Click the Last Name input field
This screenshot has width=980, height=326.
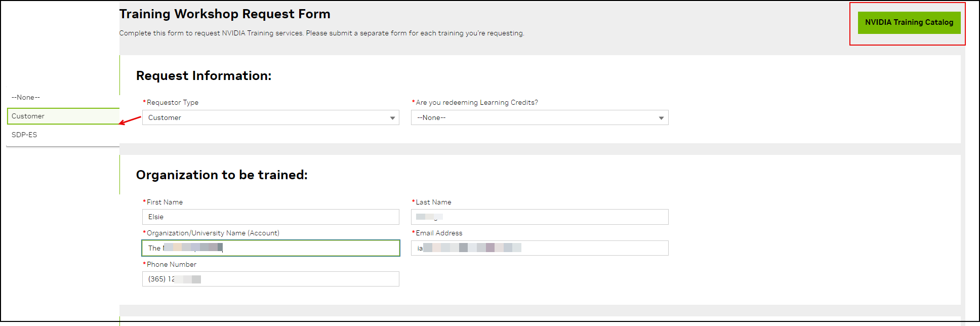pos(540,217)
